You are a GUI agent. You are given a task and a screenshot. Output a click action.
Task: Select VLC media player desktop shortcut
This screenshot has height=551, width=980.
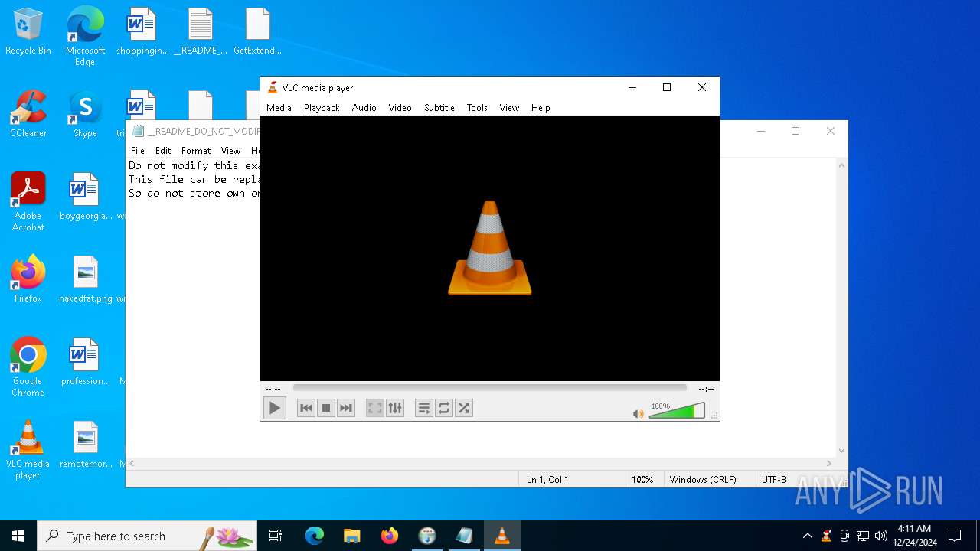(28, 449)
